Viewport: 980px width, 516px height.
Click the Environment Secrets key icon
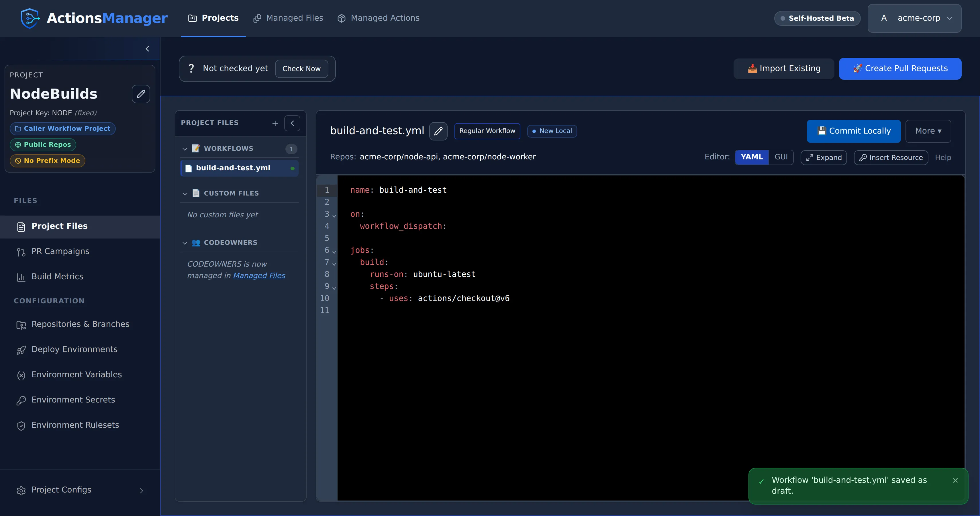click(x=21, y=400)
